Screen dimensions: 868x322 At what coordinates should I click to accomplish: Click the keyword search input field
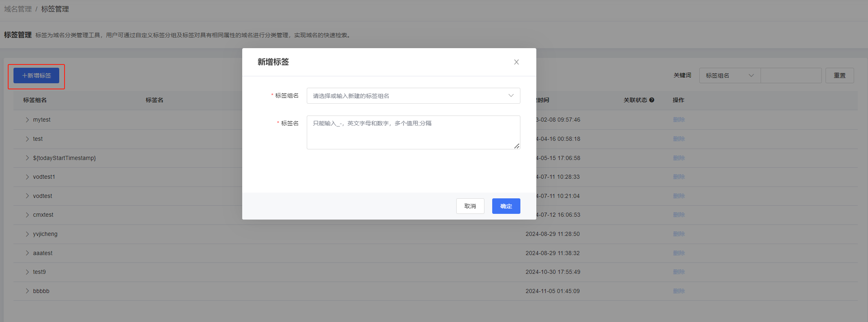click(791, 76)
